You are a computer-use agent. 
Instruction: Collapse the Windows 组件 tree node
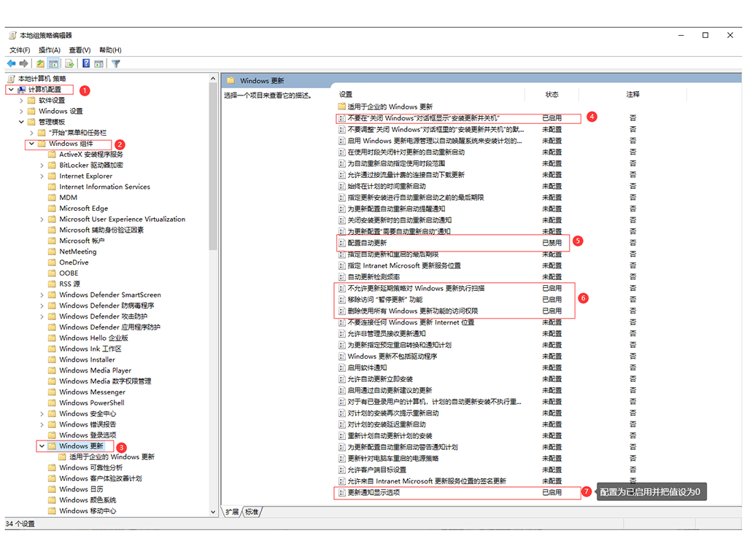coord(31,144)
